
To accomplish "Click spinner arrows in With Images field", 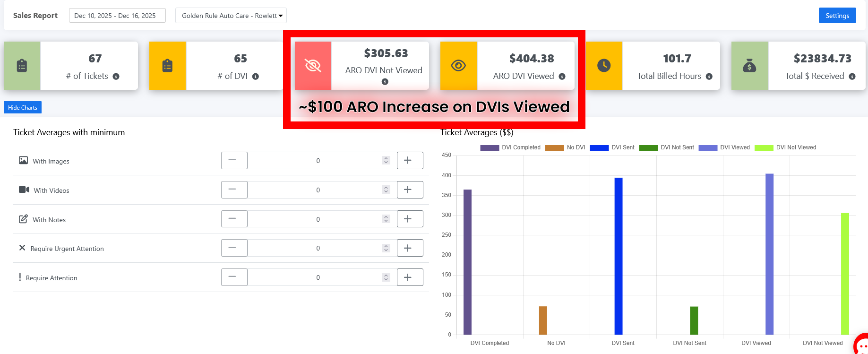I will [x=386, y=161].
